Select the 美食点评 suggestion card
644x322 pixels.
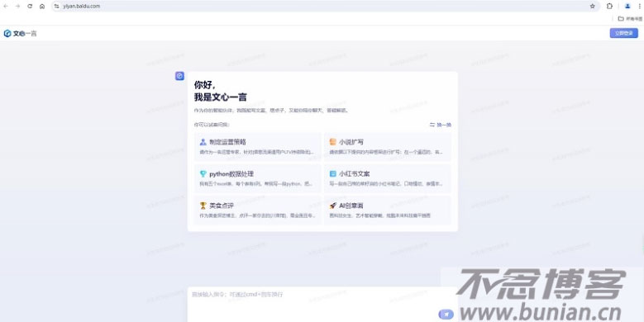[x=258, y=210]
